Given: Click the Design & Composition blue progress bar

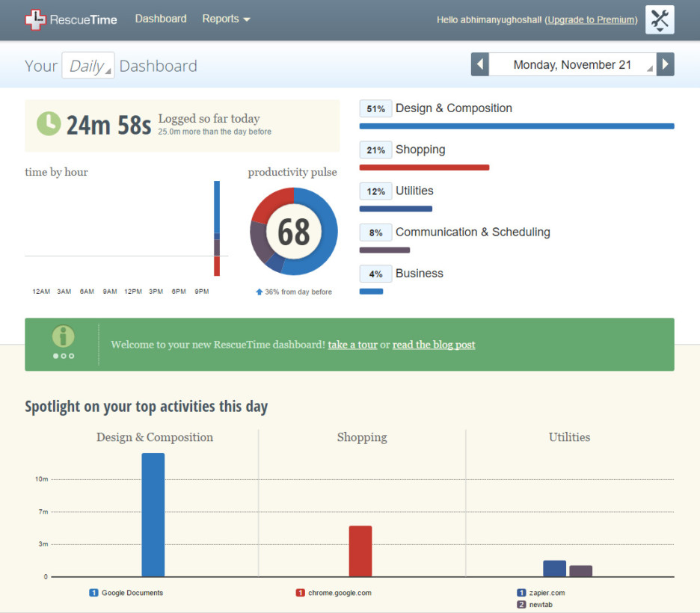Looking at the screenshot, I should tap(517, 126).
